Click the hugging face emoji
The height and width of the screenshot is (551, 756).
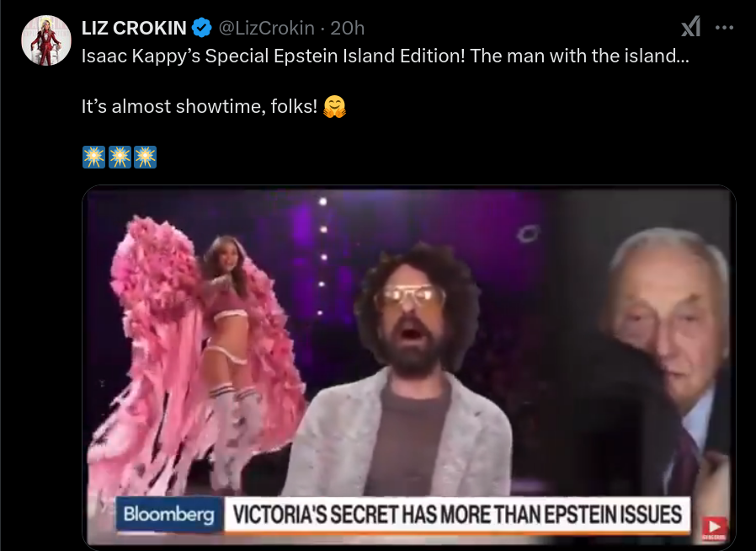pos(334,107)
